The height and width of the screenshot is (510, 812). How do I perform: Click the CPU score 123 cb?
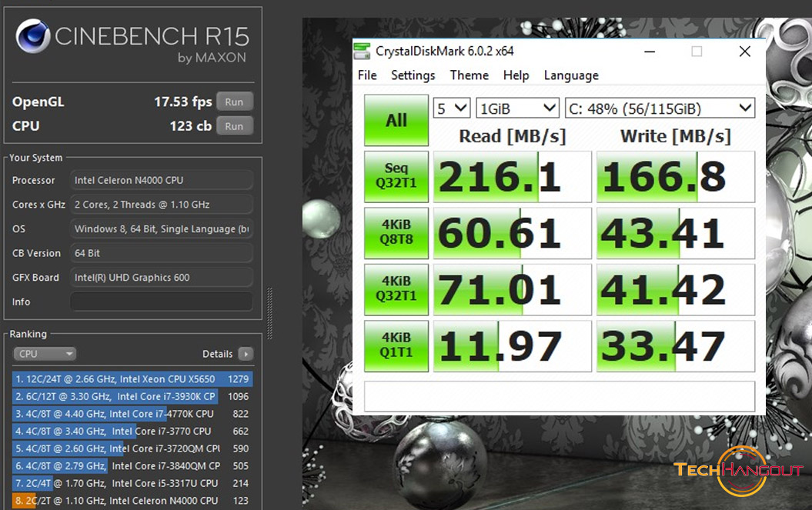191,126
